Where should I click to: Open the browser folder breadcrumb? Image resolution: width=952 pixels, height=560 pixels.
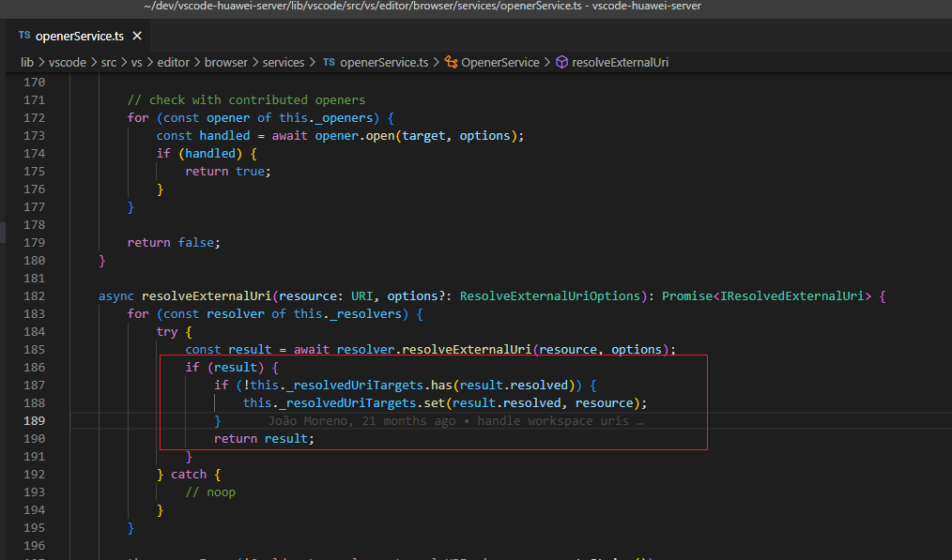point(225,62)
